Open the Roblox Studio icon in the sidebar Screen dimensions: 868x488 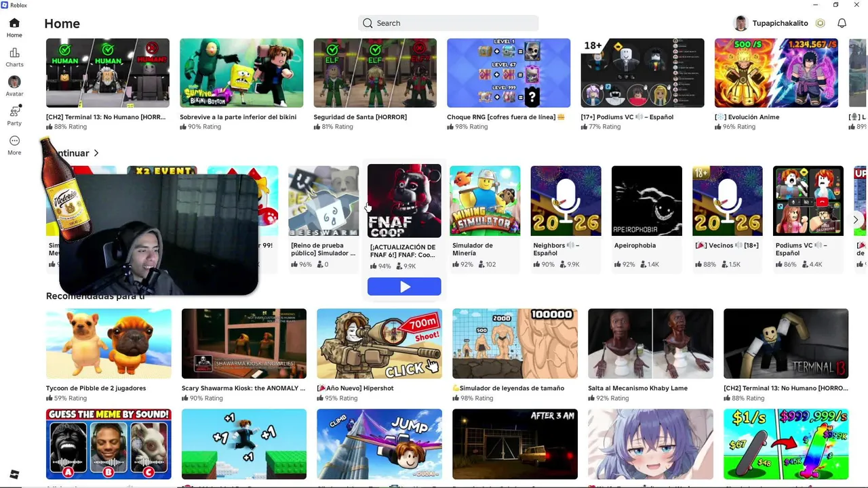pos(14,474)
